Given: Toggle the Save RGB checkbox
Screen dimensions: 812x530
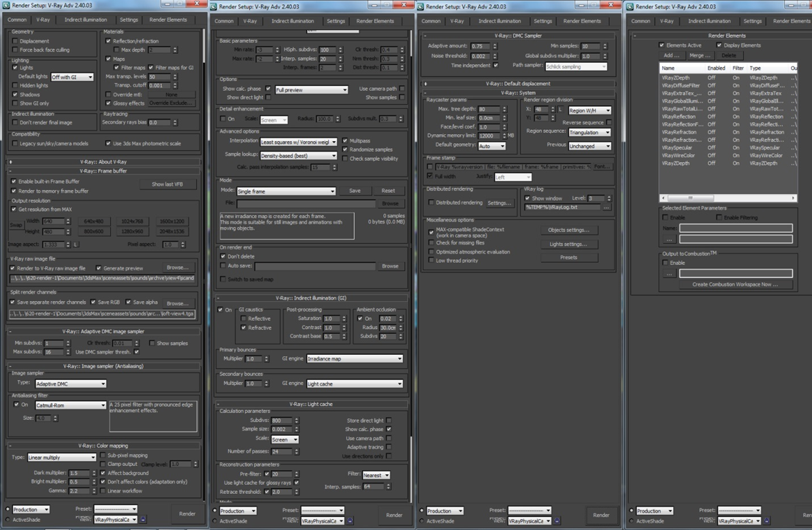Looking at the screenshot, I should [93, 302].
